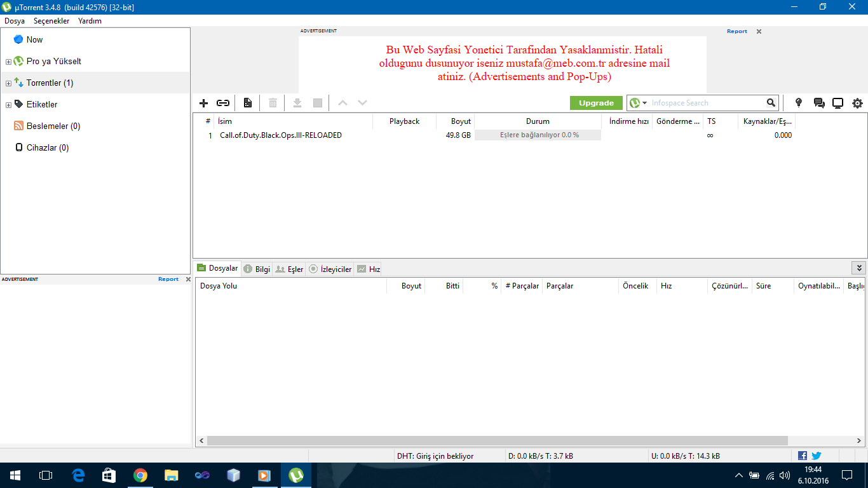Open the Seçenekler menu
The width and height of the screenshot is (868, 488).
pos(51,21)
